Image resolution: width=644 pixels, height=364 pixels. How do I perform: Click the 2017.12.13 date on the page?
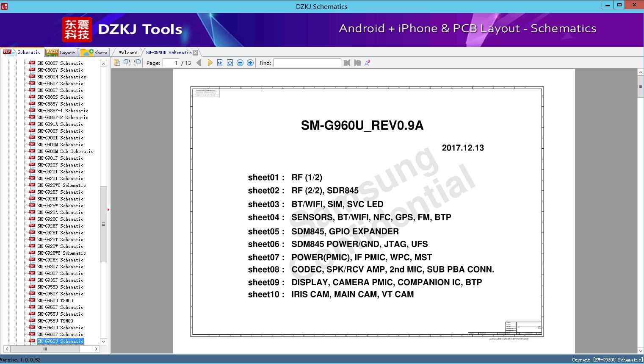click(463, 148)
